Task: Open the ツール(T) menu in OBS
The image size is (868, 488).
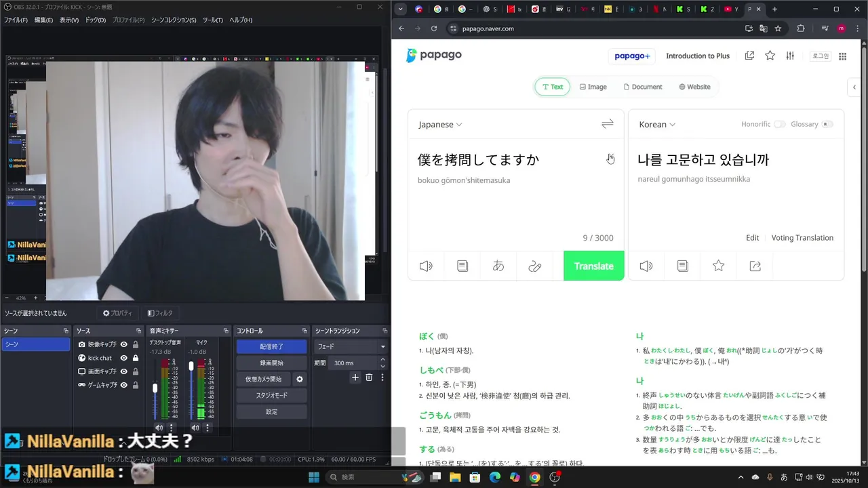Action: click(x=212, y=20)
